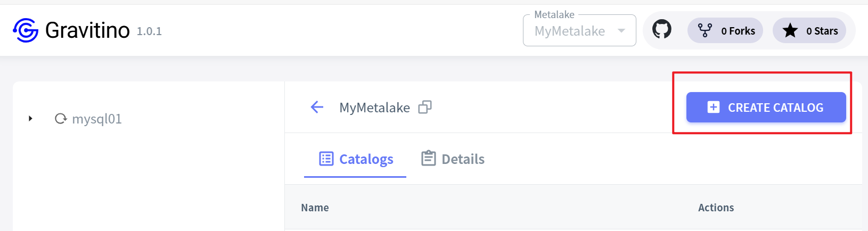Screen dimensions: 868x231
Task: Select the mysql01 catalog in tree
Action: tap(97, 119)
